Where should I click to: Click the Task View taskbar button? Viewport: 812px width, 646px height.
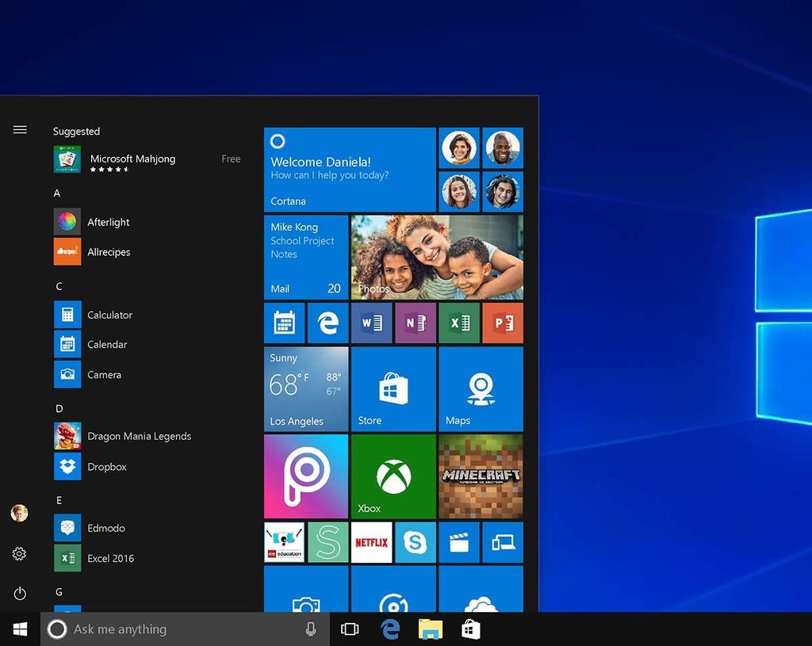tap(350, 629)
